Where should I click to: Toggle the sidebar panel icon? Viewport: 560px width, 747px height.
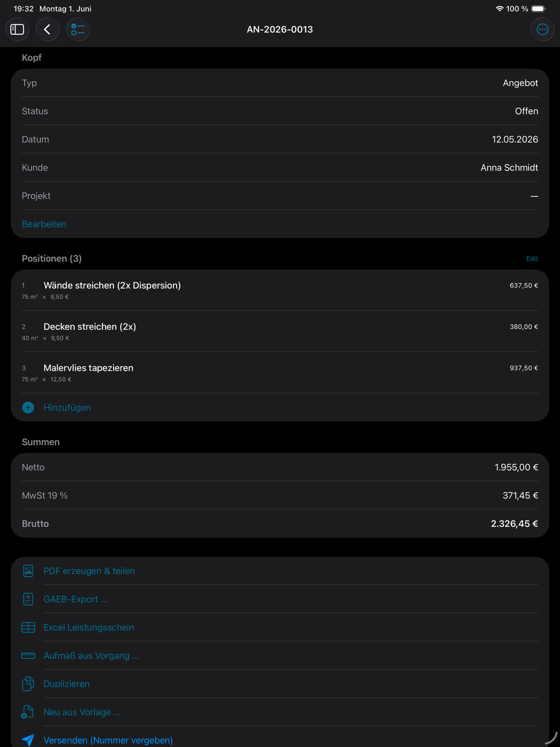point(17,29)
